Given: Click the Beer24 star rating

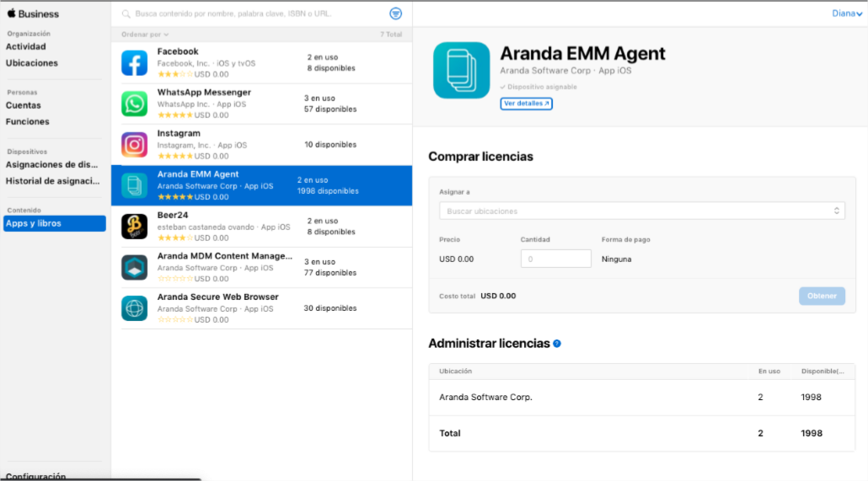Looking at the screenshot, I should [175, 238].
